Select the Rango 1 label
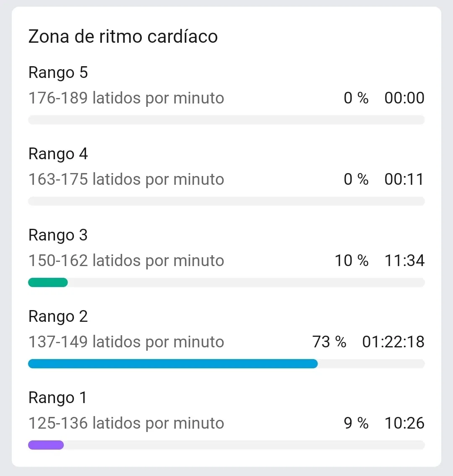This screenshot has width=453, height=476. pos(57,398)
